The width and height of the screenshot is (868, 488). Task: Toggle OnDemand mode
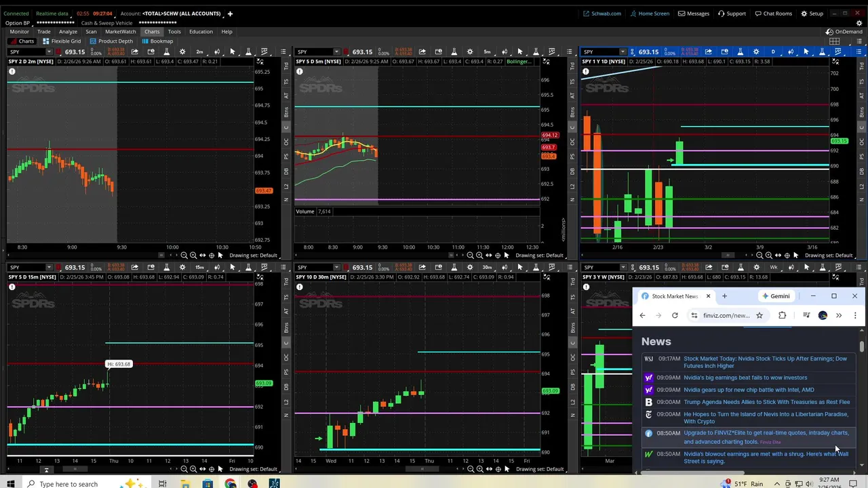[x=844, y=32]
